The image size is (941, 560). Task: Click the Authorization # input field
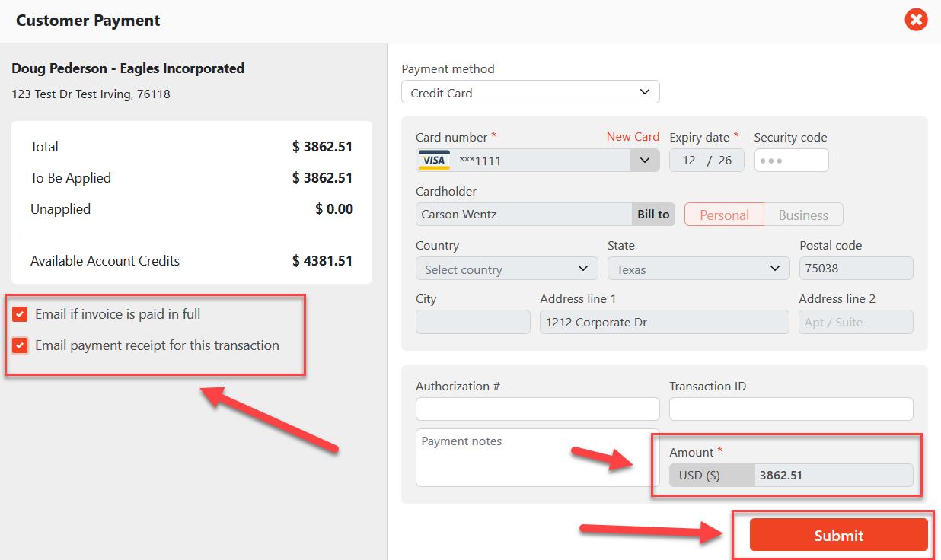click(537, 409)
